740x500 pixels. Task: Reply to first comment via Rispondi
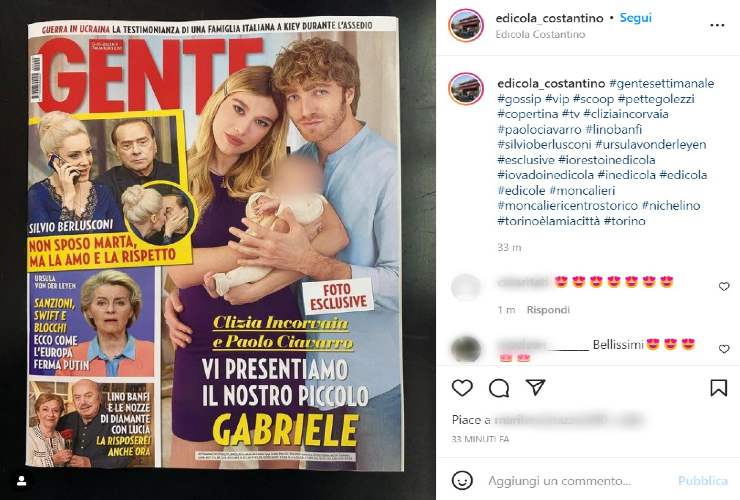(x=548, y=310)
